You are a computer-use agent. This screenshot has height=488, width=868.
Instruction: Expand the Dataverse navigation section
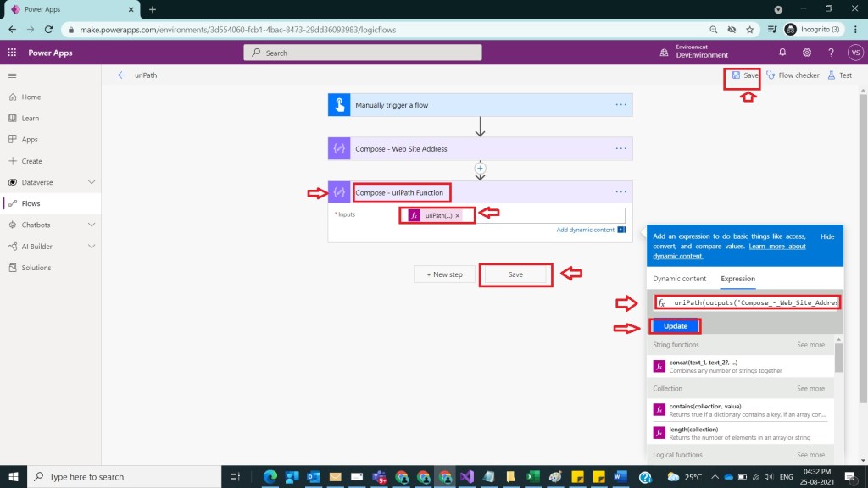(x=92, y=182)
